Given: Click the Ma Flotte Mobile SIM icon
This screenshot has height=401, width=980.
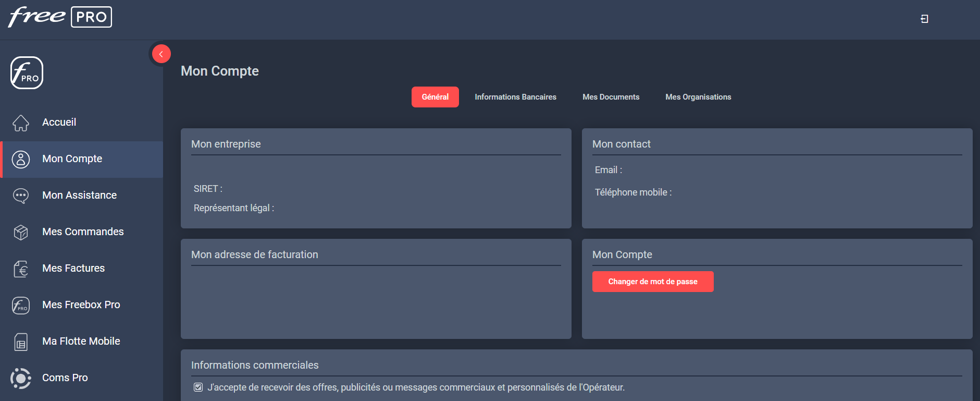Looking at the screenshot, I should [21, 342].
